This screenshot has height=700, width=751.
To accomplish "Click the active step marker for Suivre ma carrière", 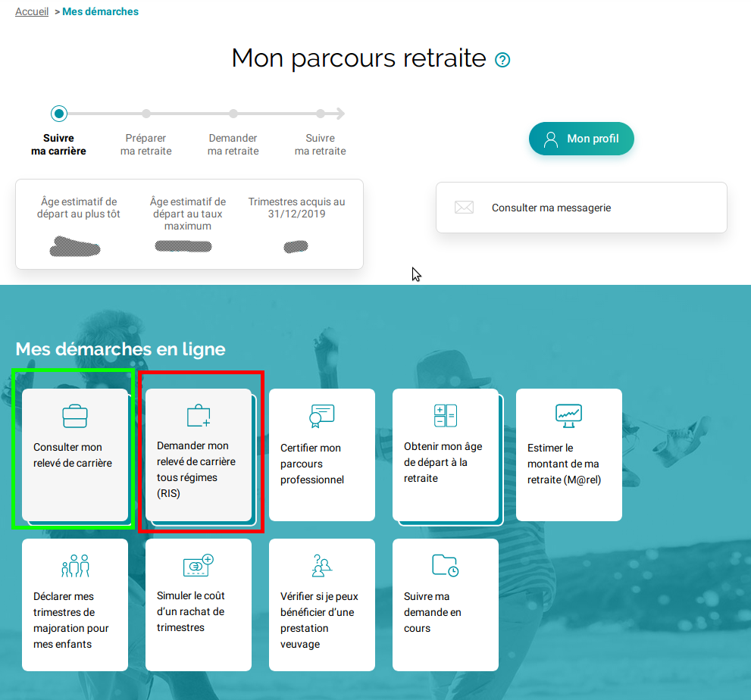I will point(59,114).
